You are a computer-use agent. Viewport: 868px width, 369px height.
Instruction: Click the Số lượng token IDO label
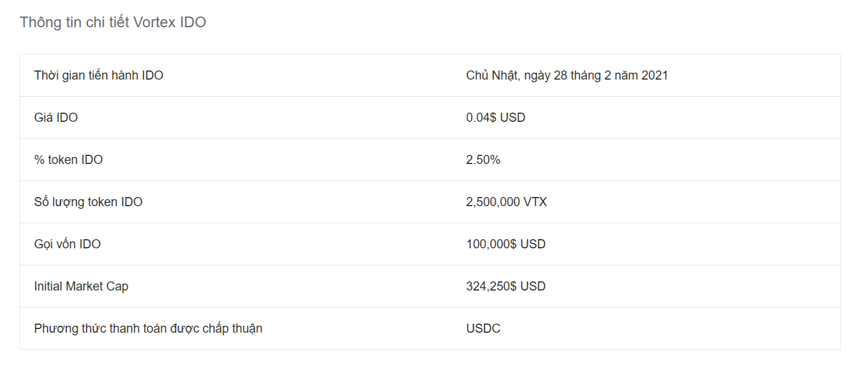[88, 202]
